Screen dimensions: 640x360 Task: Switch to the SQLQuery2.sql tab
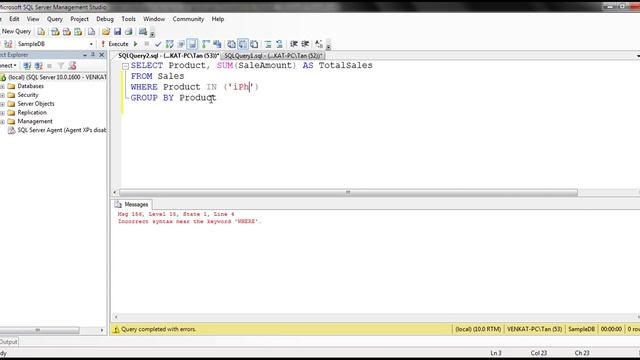tap(168, 56)
